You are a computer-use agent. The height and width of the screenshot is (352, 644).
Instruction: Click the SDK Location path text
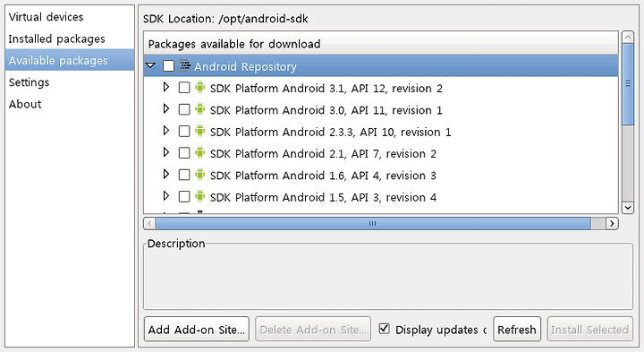(263, 19)
